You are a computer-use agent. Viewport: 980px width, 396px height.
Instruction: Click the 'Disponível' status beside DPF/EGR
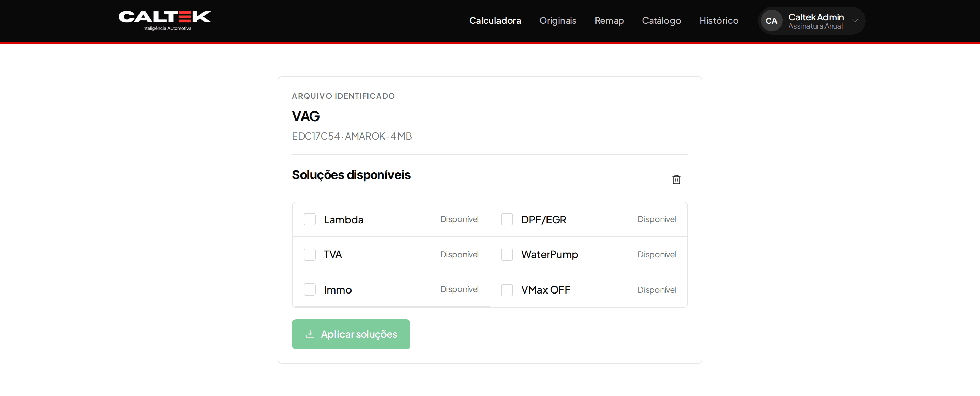point(657,219)
